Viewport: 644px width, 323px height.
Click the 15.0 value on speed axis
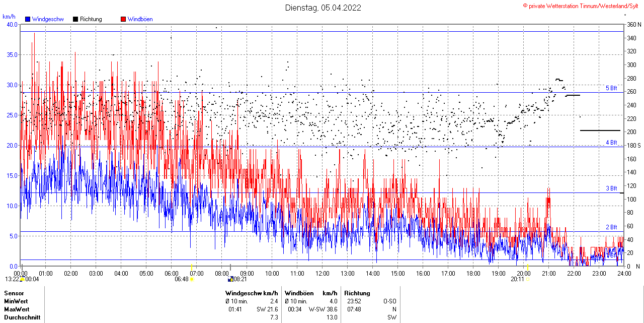12,175
